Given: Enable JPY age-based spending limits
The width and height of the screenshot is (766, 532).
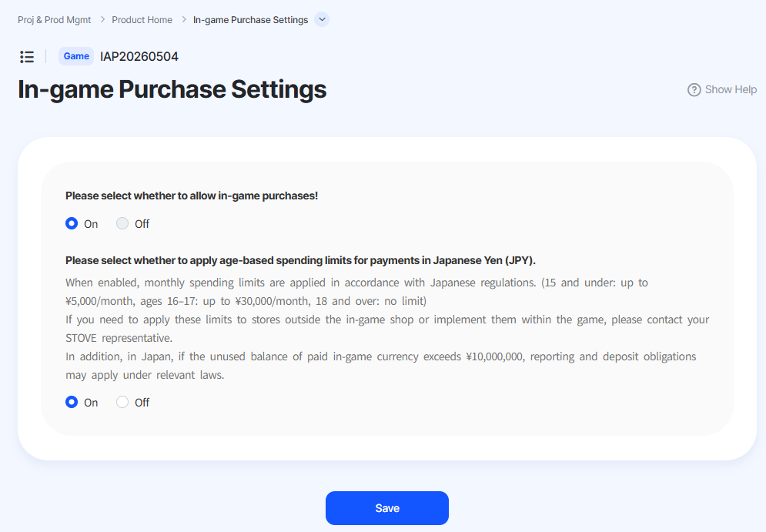Looking at the screenshot, I should (72, 402).
